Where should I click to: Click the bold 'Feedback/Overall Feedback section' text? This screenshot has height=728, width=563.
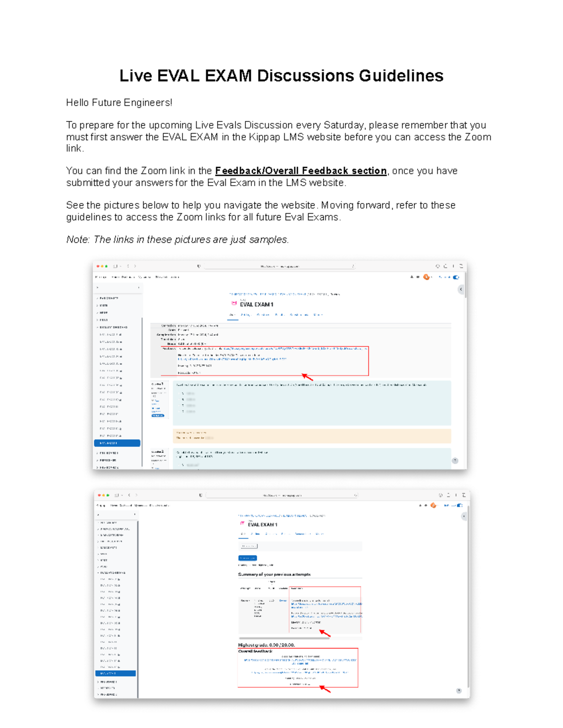coord(301,171)
